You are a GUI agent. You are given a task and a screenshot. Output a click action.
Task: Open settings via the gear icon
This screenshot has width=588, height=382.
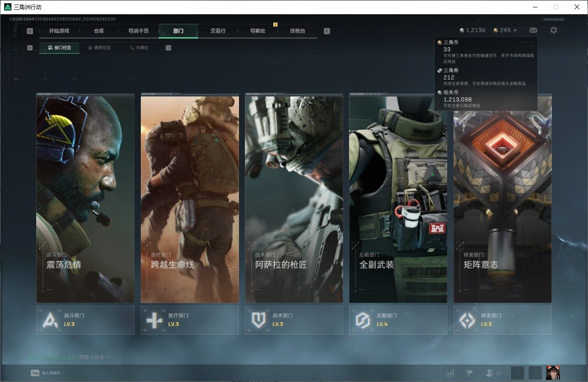[554, 30]
